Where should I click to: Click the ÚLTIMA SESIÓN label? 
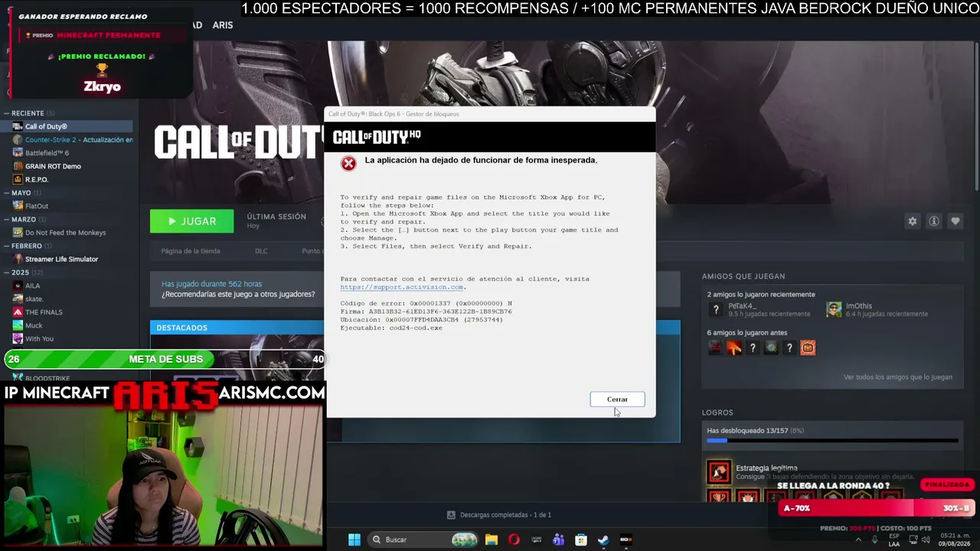point(276,217)
